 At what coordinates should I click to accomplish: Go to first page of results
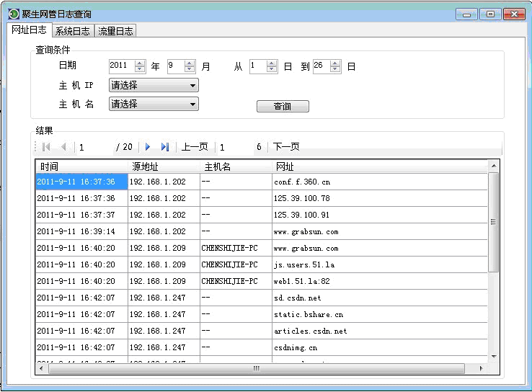pyautogui.click(x=46, y=147)
